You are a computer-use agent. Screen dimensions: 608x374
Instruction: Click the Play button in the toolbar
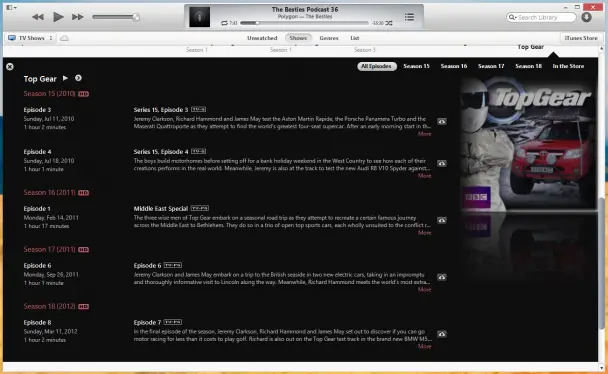pyautogui.click(x=58, y=17)
